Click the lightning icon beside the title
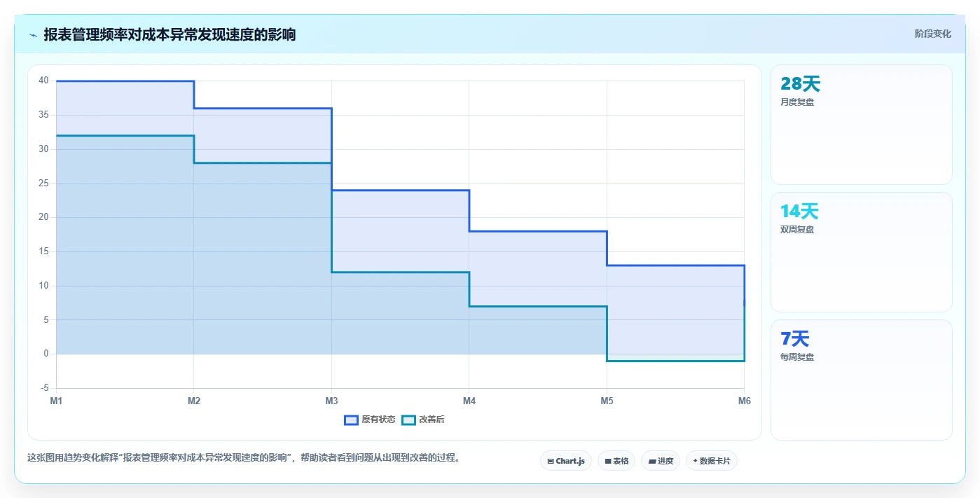 [33, 34]
